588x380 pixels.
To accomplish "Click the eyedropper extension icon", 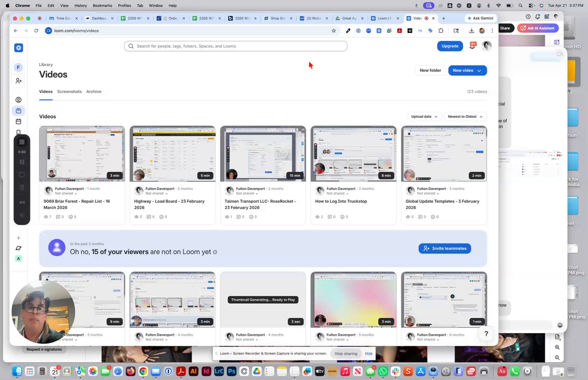I will tap(348, 31).
